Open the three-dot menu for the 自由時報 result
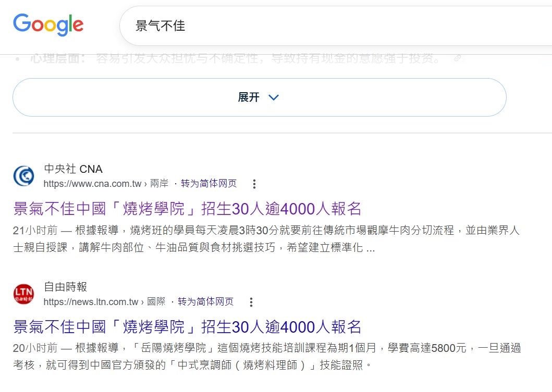The width and height of the screenshot is (552, 392). coord(251,302)
